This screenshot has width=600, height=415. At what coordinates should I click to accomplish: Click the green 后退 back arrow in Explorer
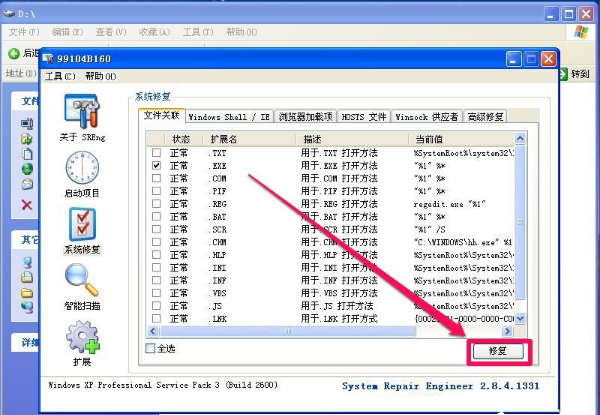[15, 53]
